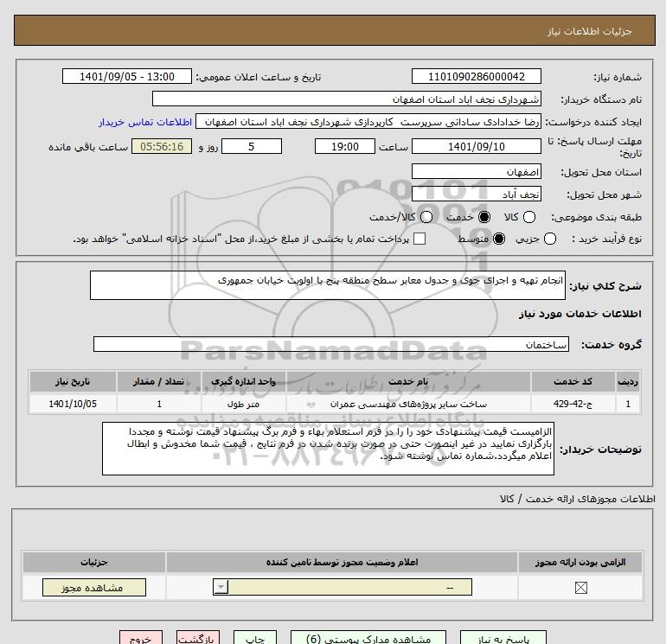Click the requester field رضا خدادادی ساداتی
The width and height of the screenshot is (666, 644).
368,122
